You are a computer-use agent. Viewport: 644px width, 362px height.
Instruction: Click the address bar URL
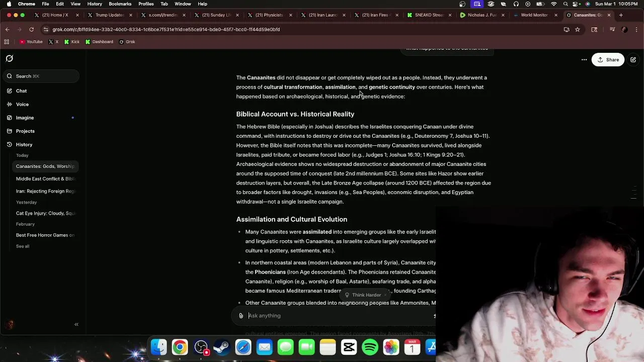pos(166,29)
